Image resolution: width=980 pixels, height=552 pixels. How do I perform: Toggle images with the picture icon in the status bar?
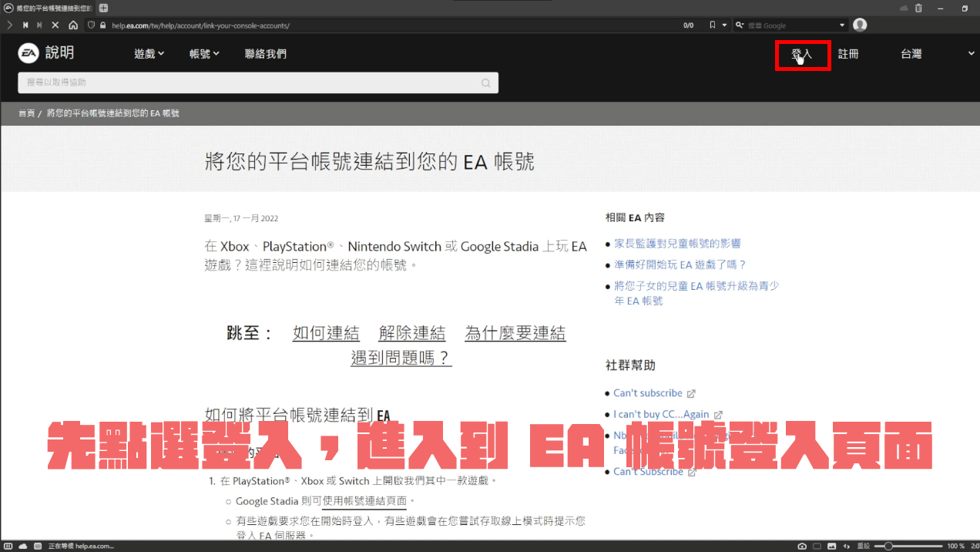coord(832,546)
